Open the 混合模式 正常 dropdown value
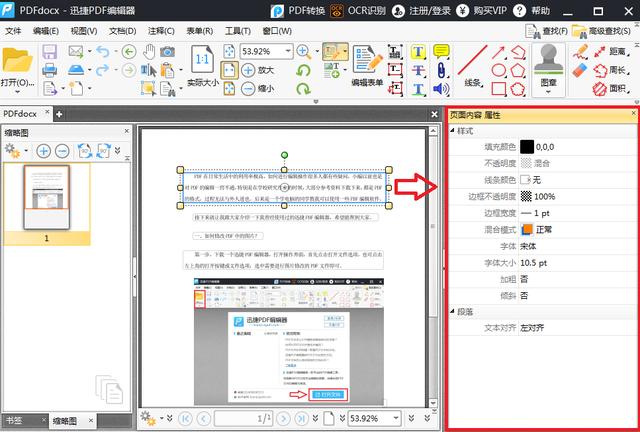This screenshot has width=640, height=432. tap(578, 230)
